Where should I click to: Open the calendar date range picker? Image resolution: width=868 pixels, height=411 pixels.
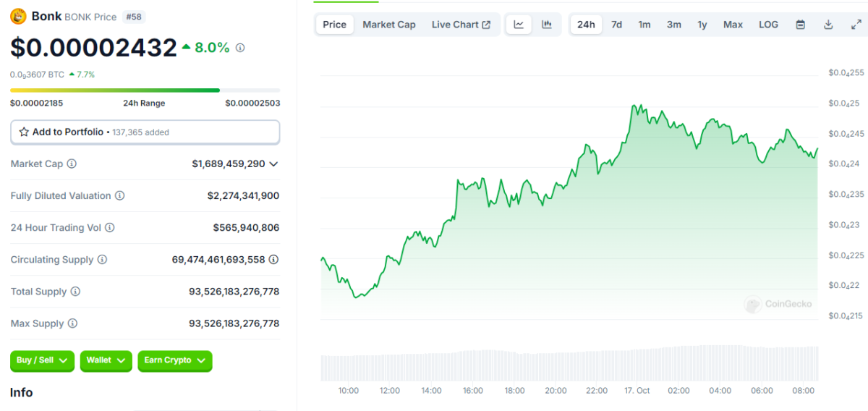click(x=801, y=25)
